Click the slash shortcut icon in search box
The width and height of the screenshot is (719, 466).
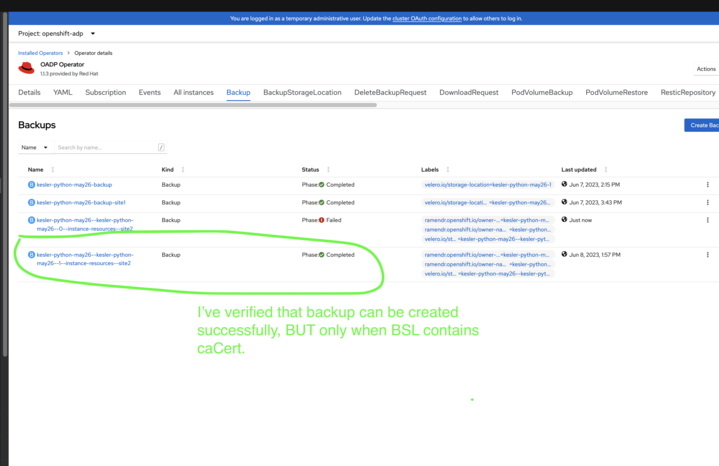click(x=161, y=147)
